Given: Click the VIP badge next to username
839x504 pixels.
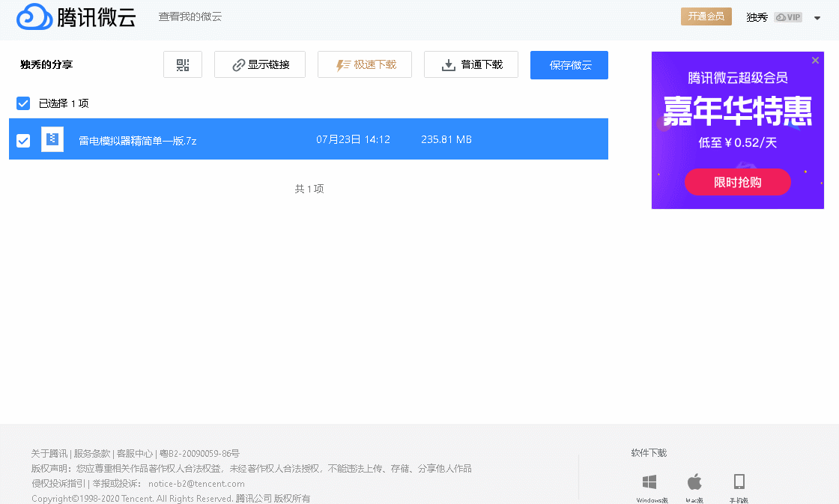Looking at the screenshot, I should [787, 17].
